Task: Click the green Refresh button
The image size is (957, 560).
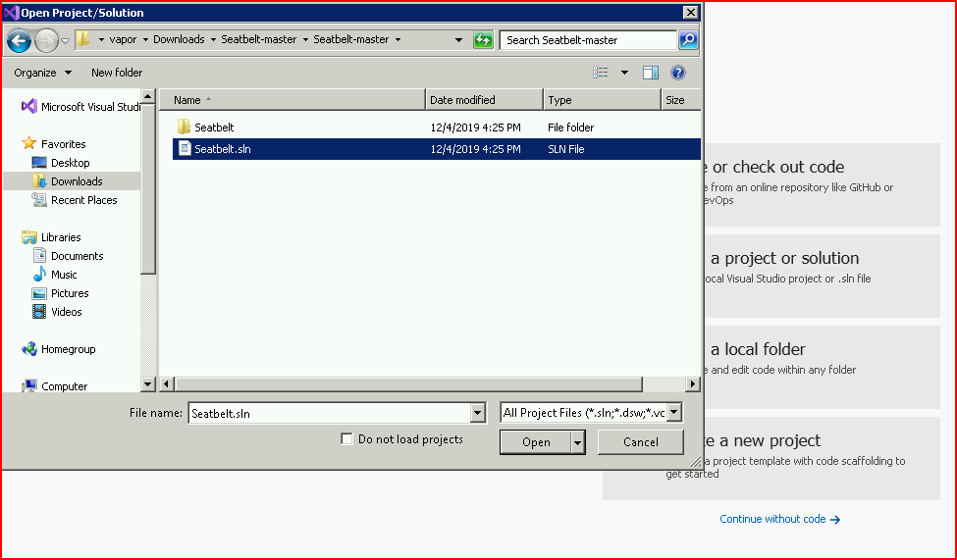Action: pyautogui.click(x=483, y=40)
